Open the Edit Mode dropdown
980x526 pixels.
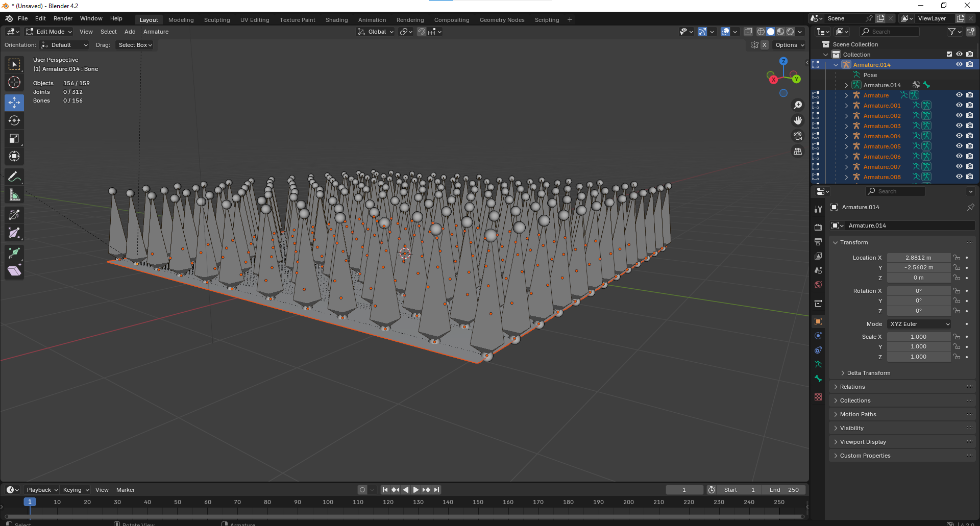tap(50, 32)
